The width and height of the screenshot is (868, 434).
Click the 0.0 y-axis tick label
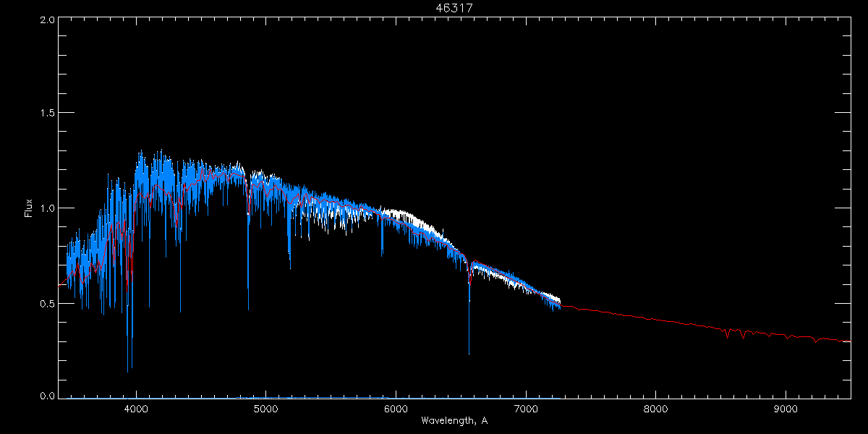[x=47, y=396]
